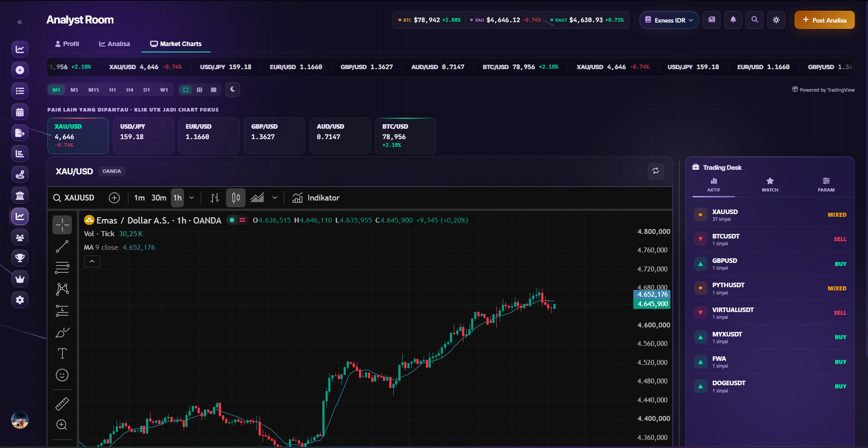Screen dimensions: 868x448
Task: Toggle dark mode moon button
Action: tap(232, 89)
